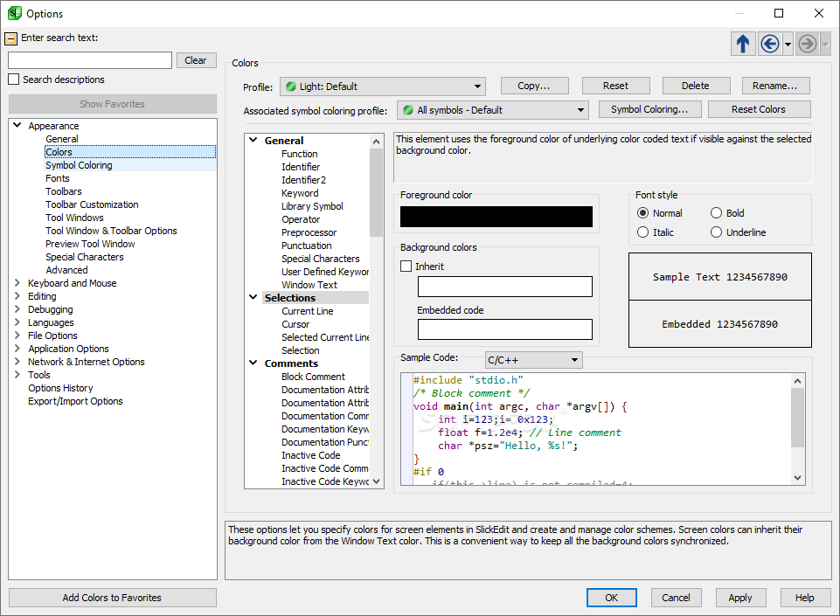The height and width of the screenshot is (616, 840).
Task: Collapse the General color group
Action: [253, 141]
